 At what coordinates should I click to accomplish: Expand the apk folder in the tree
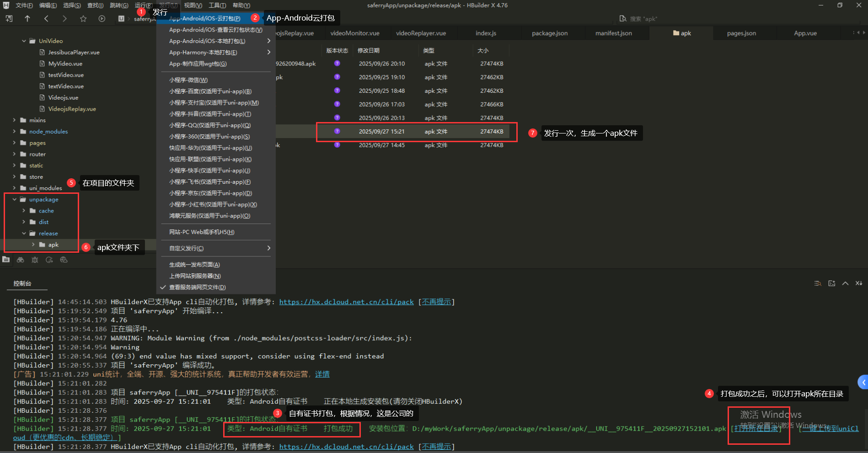pos(33,245)
